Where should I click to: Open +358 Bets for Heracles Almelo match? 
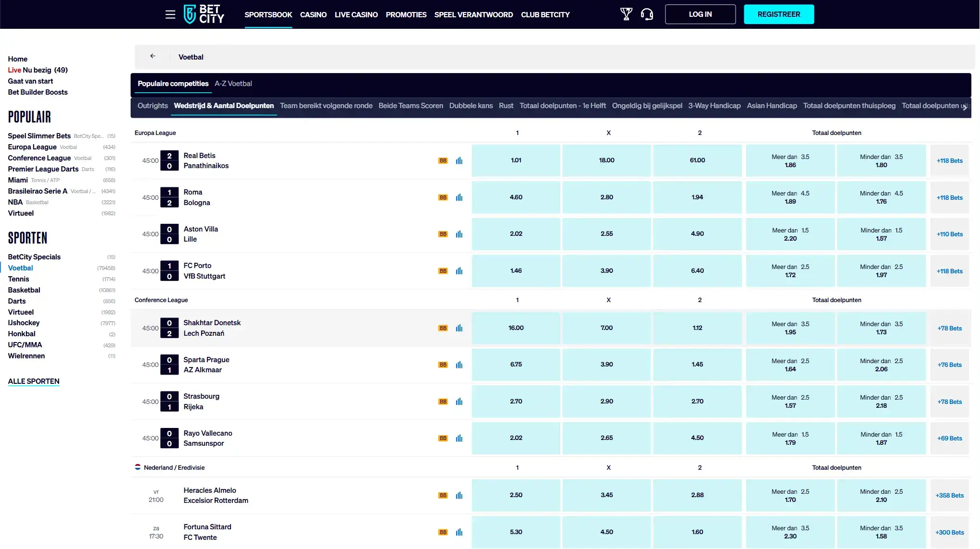point(949,496)
